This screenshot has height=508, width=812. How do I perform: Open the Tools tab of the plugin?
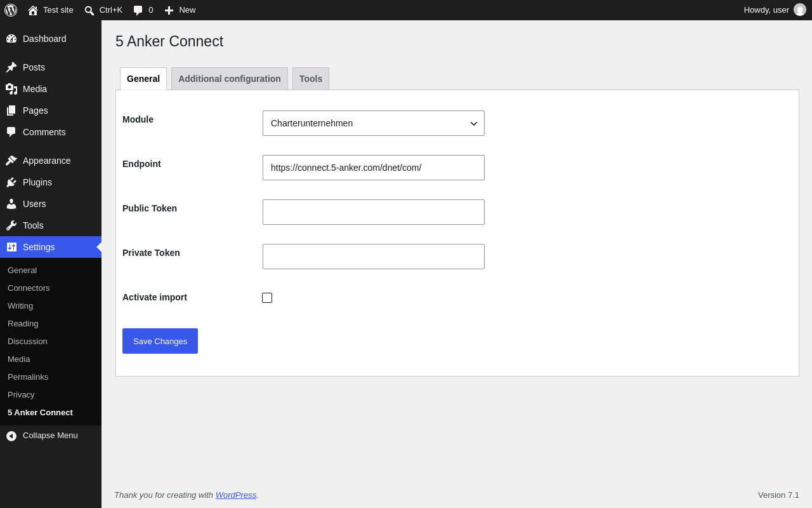coord(311,79)
